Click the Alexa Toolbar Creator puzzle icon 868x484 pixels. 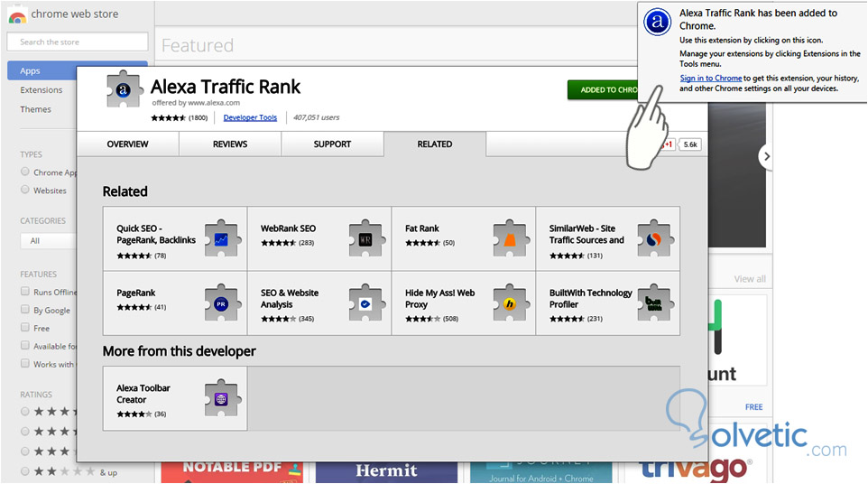tap(221, 398)
